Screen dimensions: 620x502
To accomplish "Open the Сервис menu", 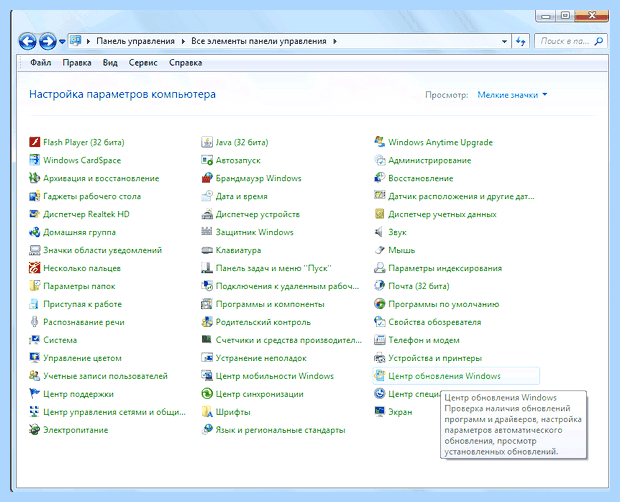I will pyautogui.click(x=143, y=63).
